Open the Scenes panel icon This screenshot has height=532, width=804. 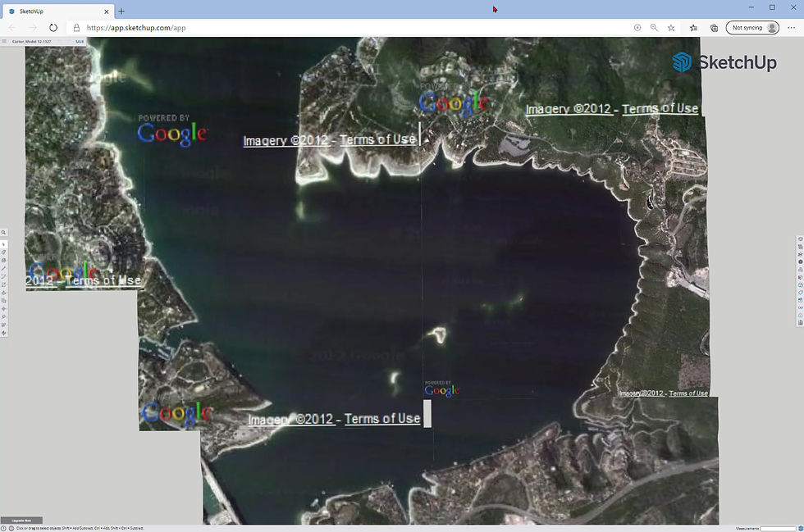(x=801, y=301)
